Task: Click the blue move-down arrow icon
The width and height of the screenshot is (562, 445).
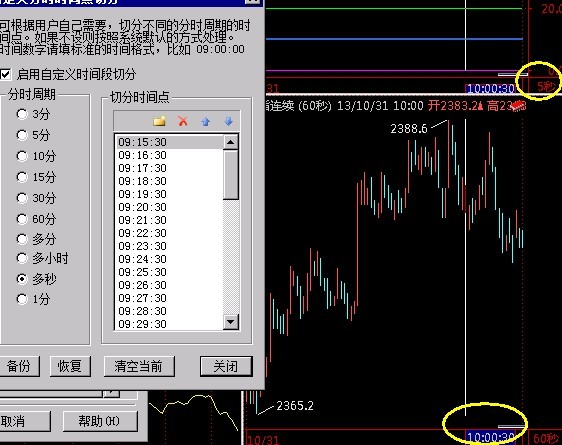Action: (x=228, y=121)
